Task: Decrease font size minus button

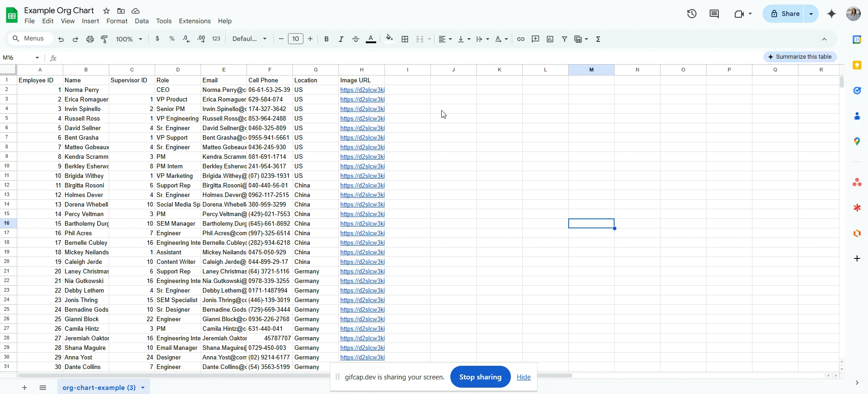Action: coord(281,39)
